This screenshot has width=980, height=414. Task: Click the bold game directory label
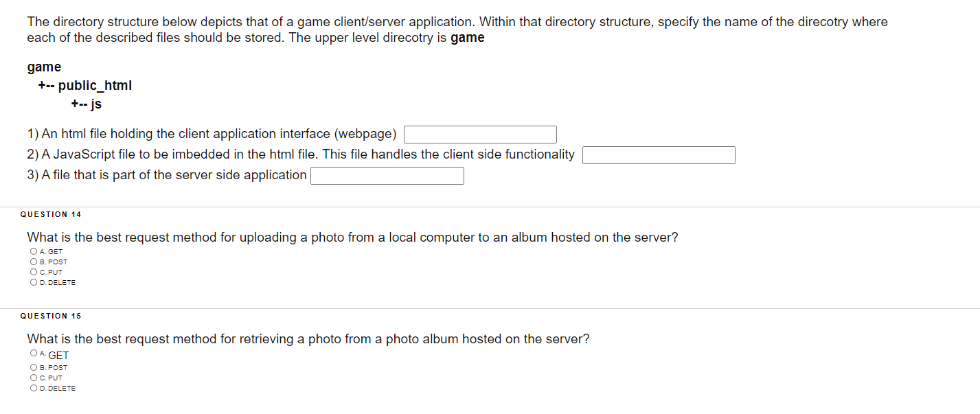pyautogui.click(x=43, y=67)
